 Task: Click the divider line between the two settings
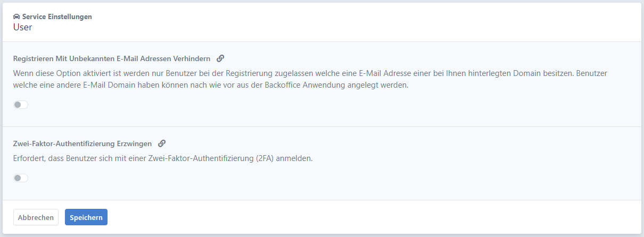322,126
